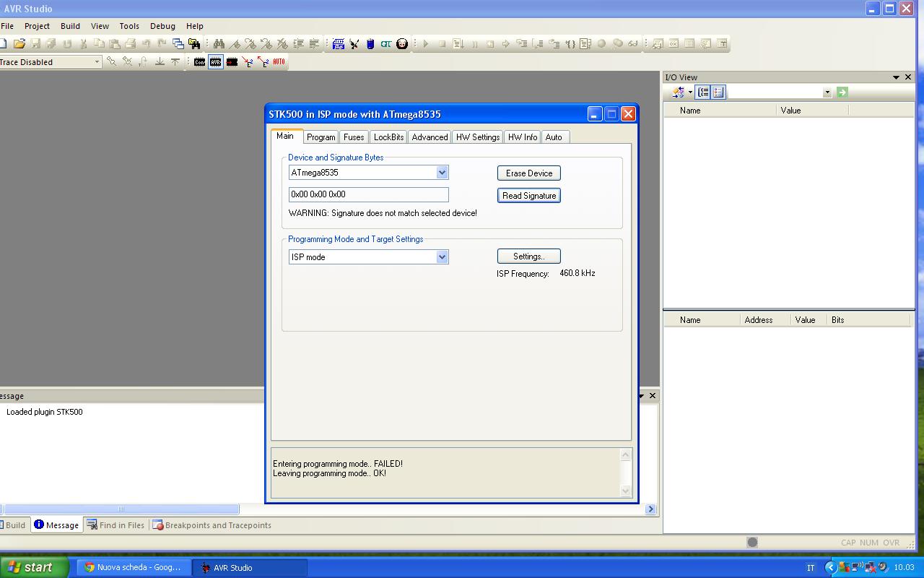
Task: Open the Help menu
Action: pos(195,26)
